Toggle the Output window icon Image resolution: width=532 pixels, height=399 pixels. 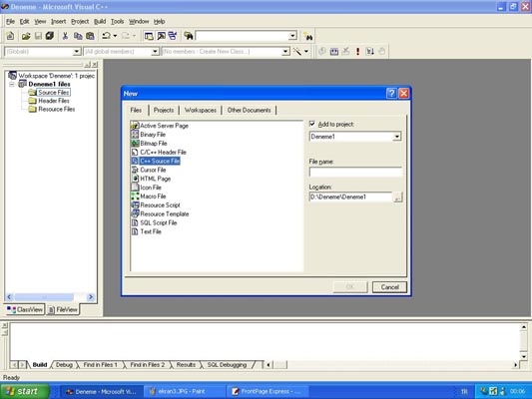click(161, 36)
